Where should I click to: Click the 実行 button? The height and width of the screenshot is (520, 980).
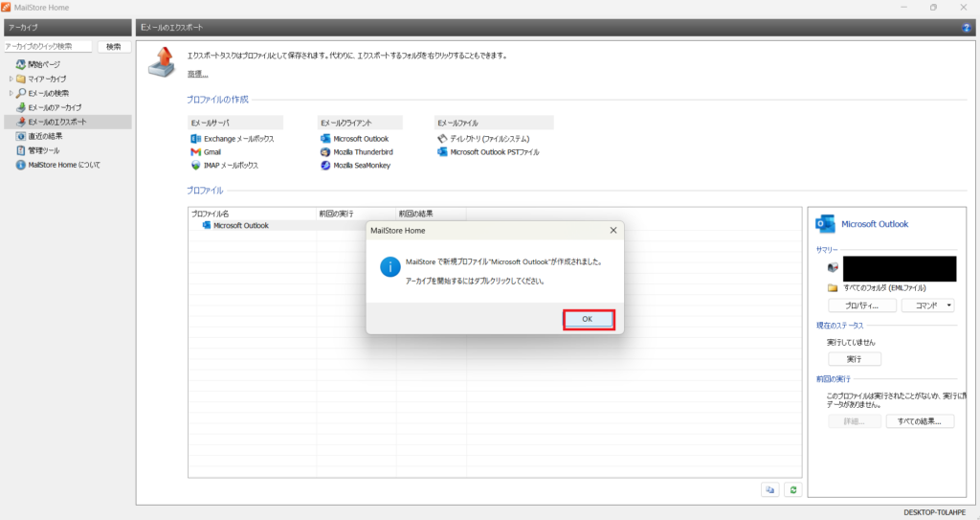pyautogui.click(x=855, y=359)
